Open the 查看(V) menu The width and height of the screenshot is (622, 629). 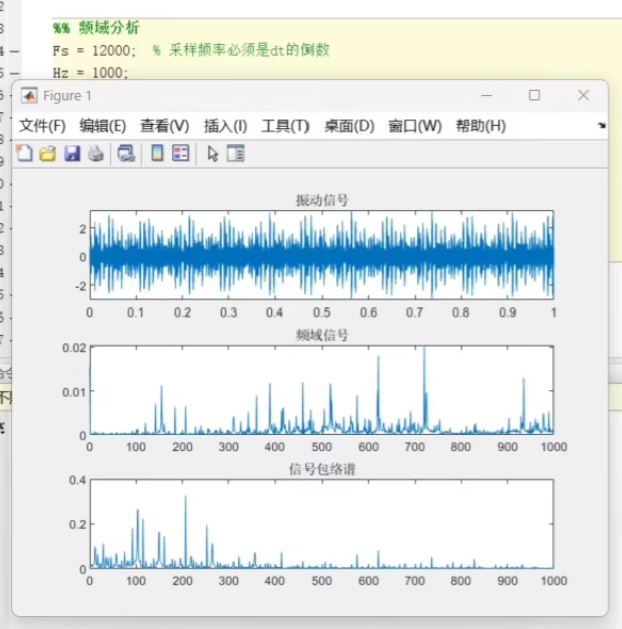coord(164,126)
